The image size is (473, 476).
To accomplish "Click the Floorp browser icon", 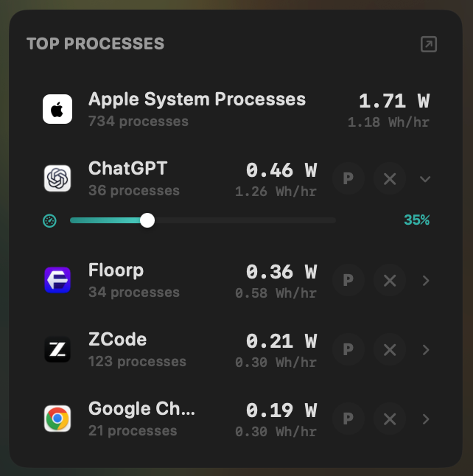I will pyautogui.click(x=57, y=280).
